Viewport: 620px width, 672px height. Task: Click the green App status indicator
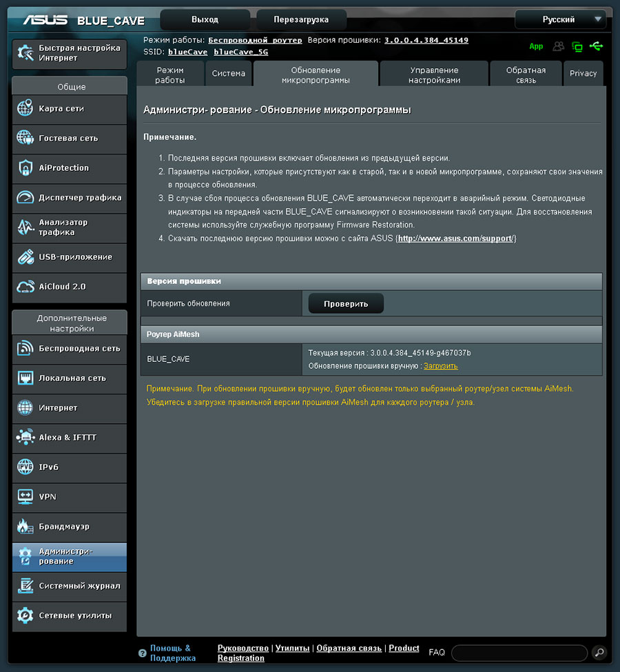536,46
